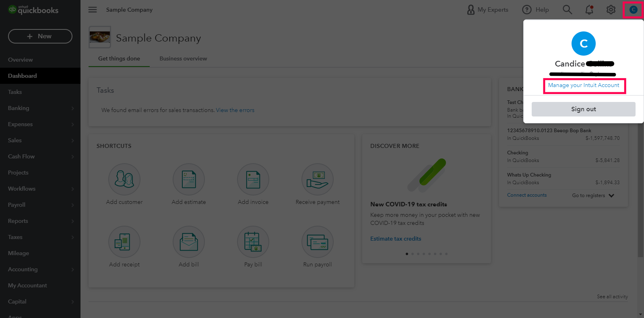Click the New button
This screenshot has height=318, width=644.
pos(40,36)
